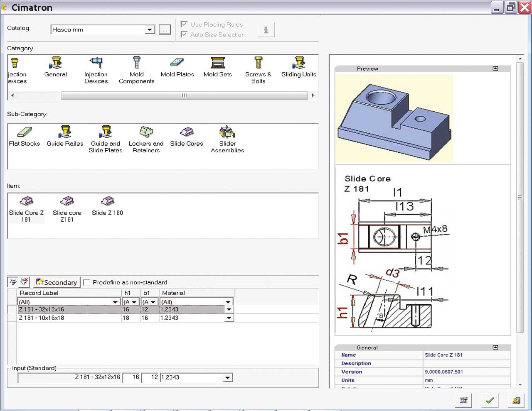This screenshot has width=532, height=411.
Task: Disable the Auto Size Selection checkbox
Action: coord(184,34)
